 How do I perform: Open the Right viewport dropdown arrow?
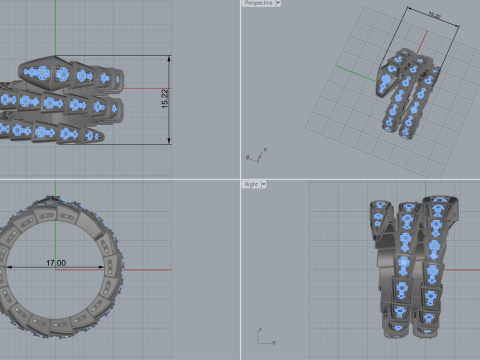(264, 184)
